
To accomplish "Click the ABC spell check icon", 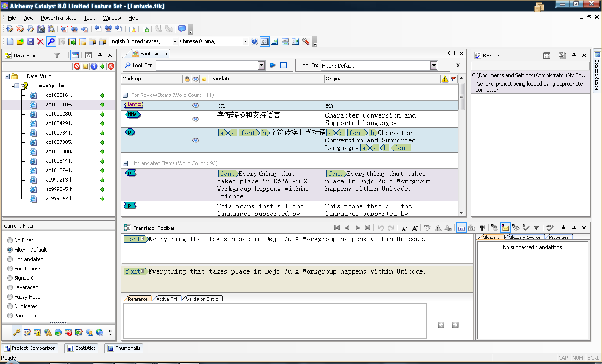I will 549,228.
